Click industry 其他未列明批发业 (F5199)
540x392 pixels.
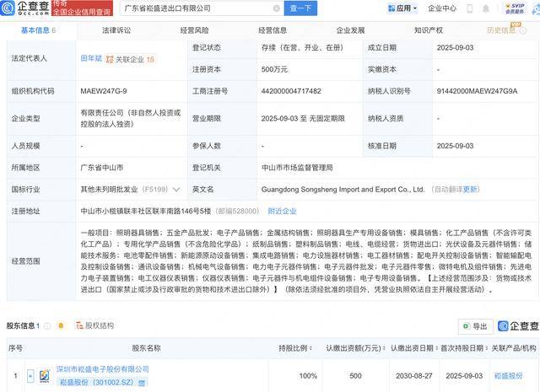(124, 190)
